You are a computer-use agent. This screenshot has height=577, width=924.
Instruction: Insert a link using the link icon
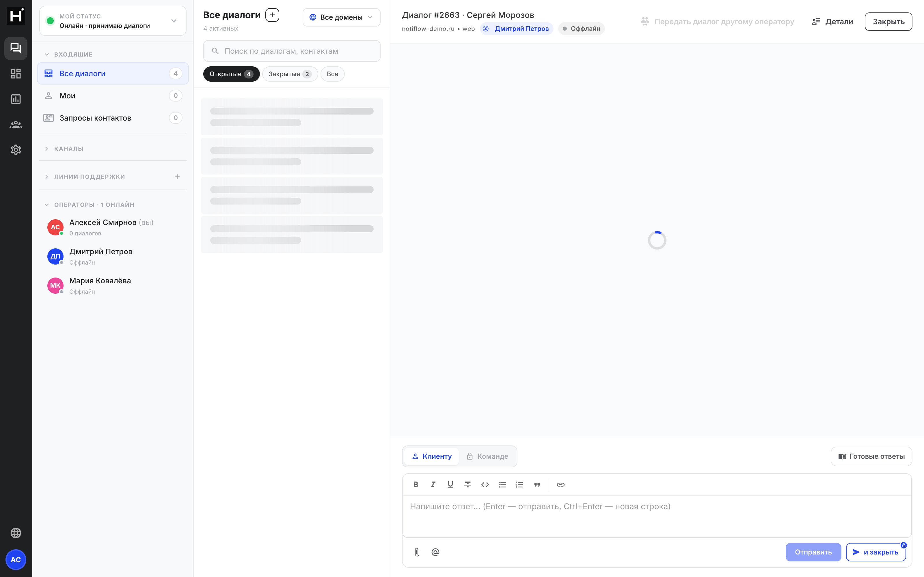560,484
